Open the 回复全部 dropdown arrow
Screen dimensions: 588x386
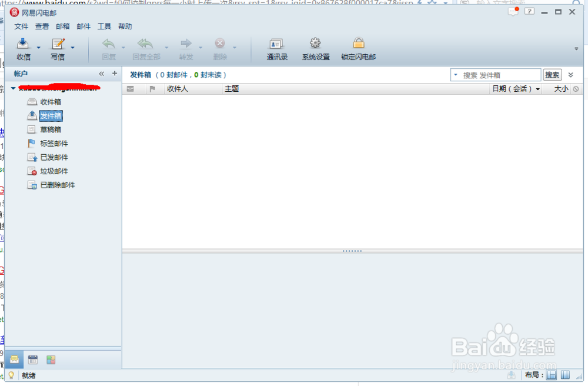tap(166, 48)
